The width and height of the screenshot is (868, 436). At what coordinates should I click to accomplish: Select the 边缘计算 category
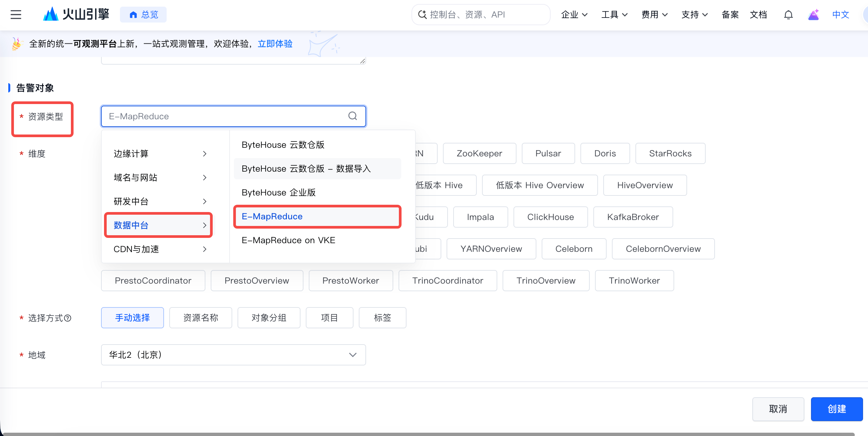[x=160, y=154]
